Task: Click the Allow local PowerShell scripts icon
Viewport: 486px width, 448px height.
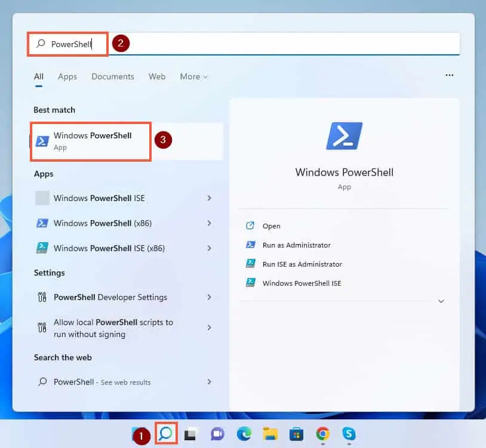Action: tap(42, 327)
